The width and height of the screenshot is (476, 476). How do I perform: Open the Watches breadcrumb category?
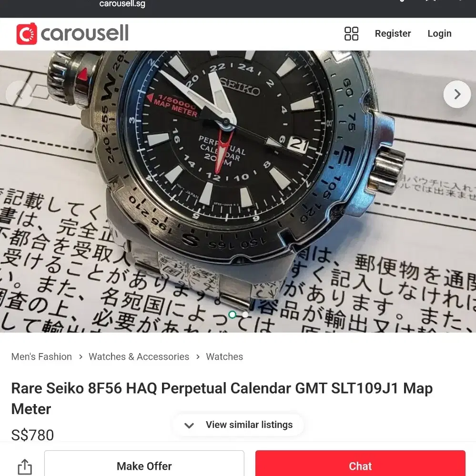[x=224, y=356]
